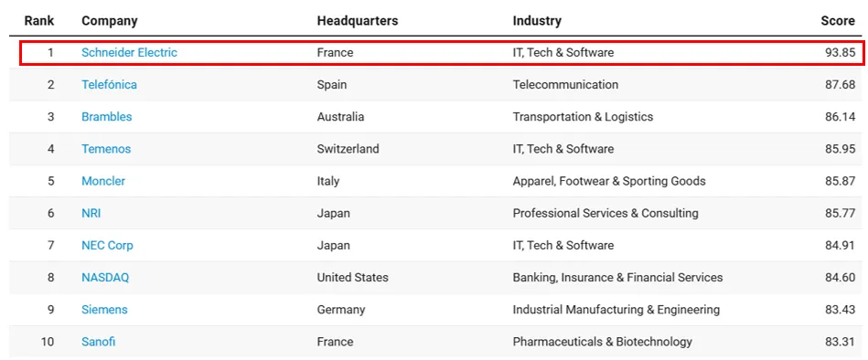This screenshot has width=868, height=360.
Task: Sort by the Headquarters column header
Action: pos(358,21)
